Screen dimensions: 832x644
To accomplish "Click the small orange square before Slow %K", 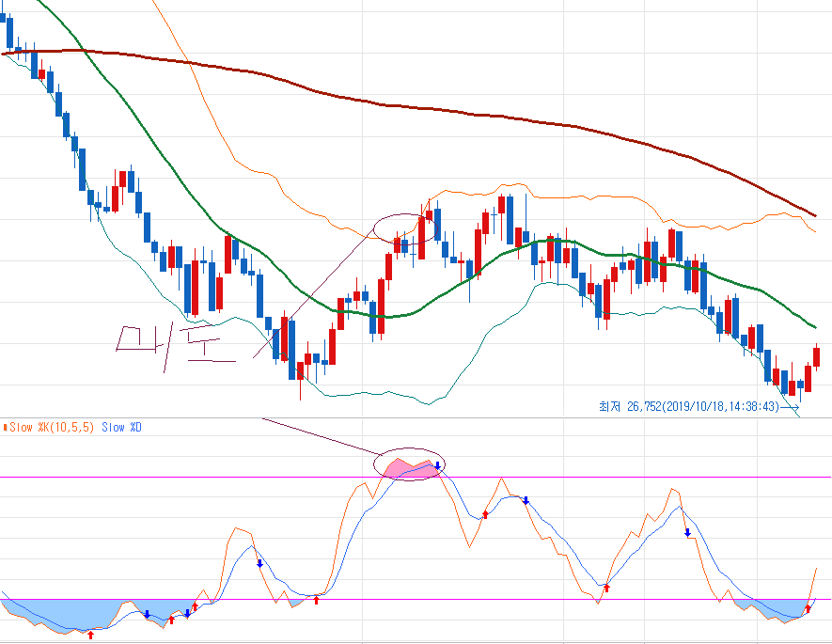I will (x=5, y=428).
